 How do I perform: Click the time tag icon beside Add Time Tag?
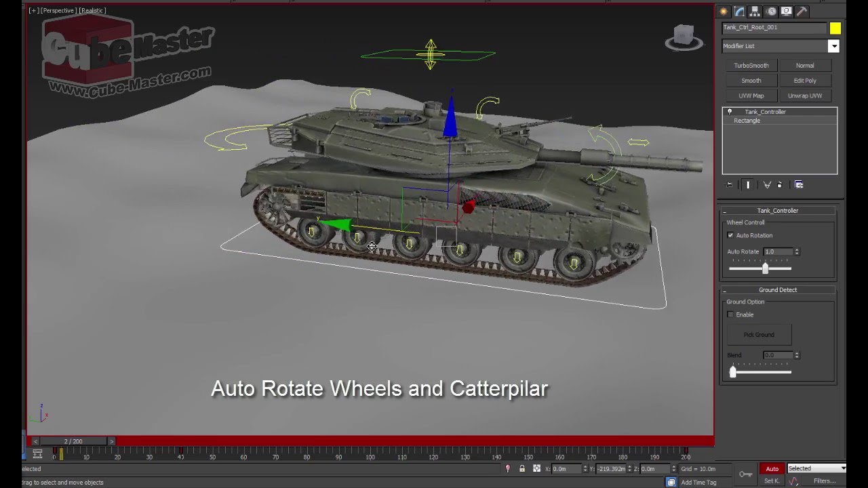[x=671, y=482]
